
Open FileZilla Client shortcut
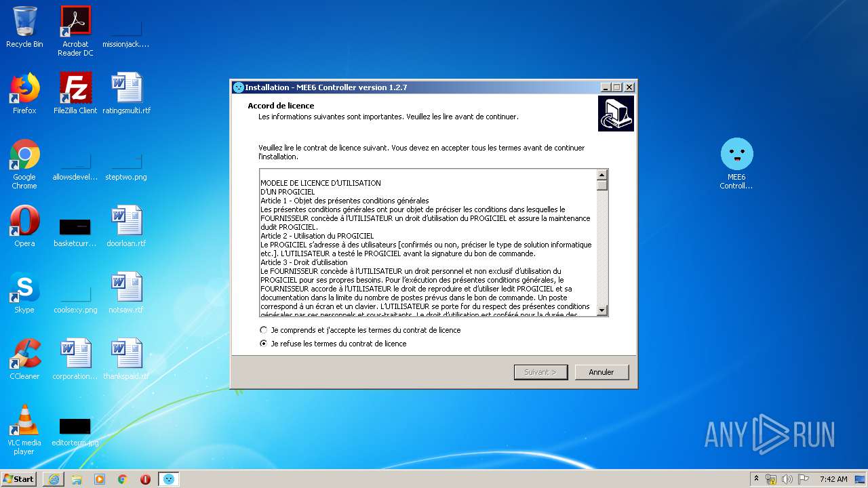pyautogui.click(x=75, y=94)
